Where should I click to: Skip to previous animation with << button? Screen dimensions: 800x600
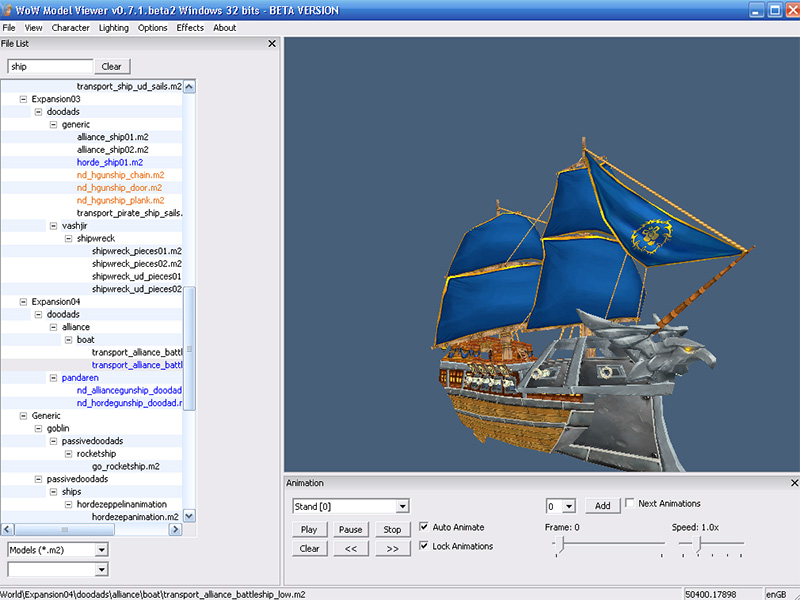point(351,549)
